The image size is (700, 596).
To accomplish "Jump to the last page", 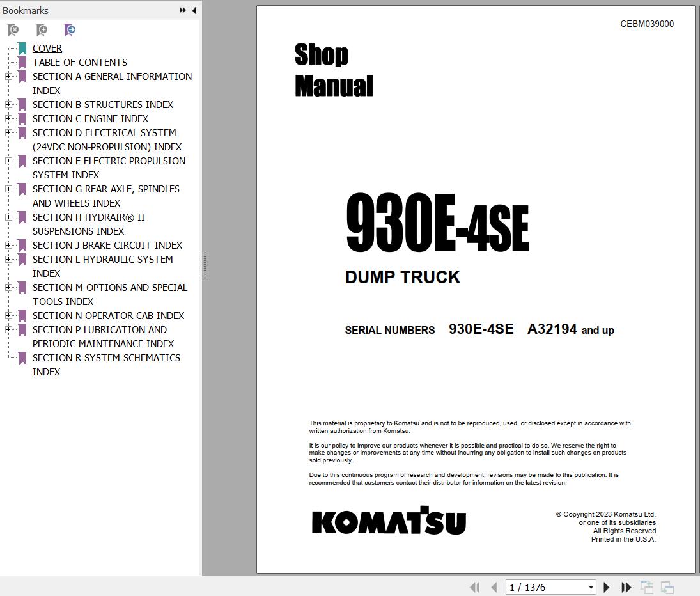I will coord(626,587).
